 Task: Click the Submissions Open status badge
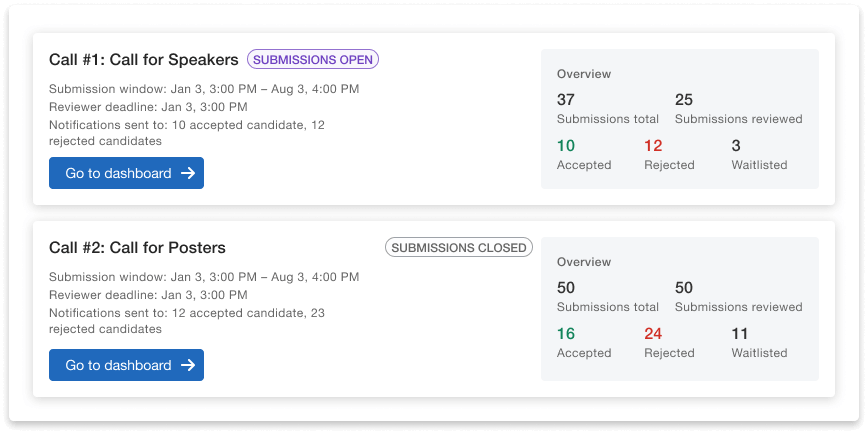point(313,60)
